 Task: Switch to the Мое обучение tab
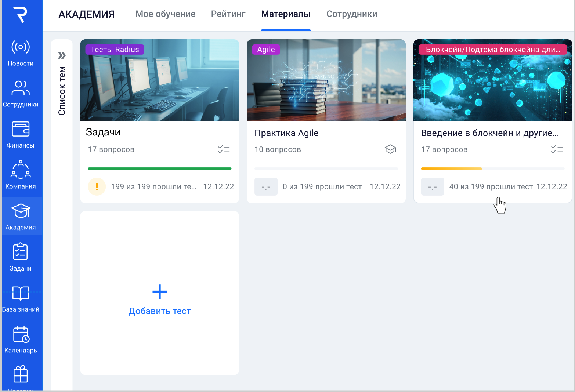(165, 14)
